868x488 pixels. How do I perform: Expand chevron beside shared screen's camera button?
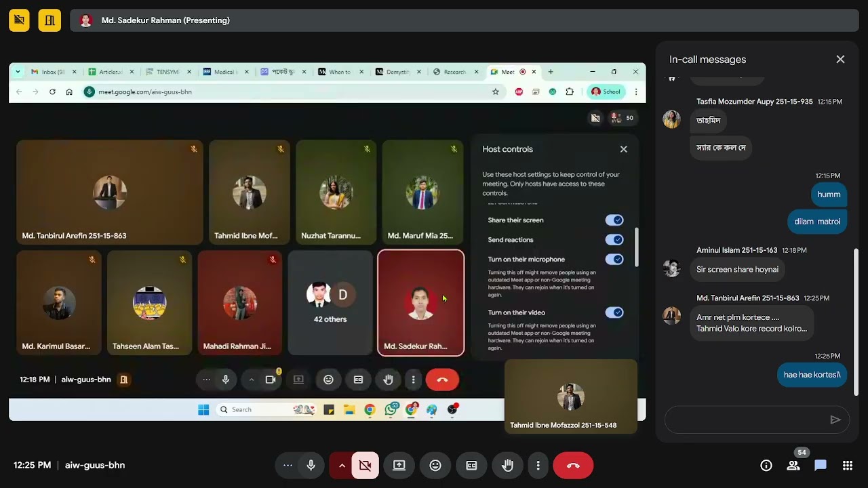(252, 380)
